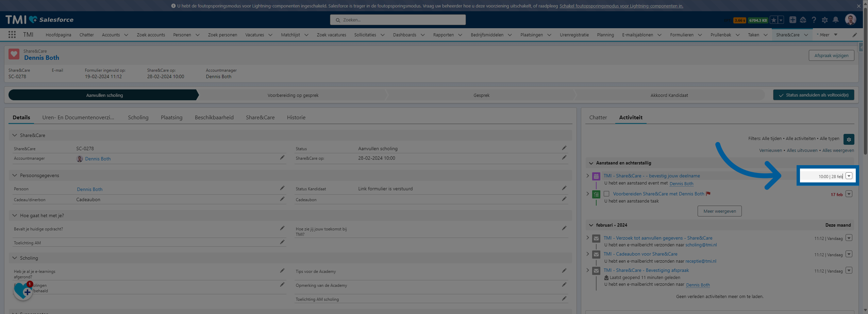The height and width of the screenshot is (314, 868).
Task: Open action menu for 17 feb task
Action: [849, 194]
